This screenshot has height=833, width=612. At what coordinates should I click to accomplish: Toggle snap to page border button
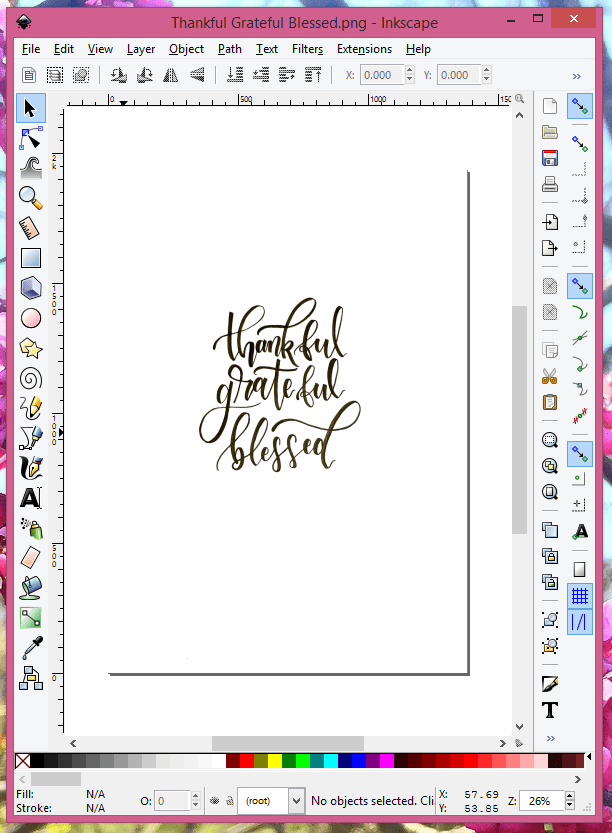[x=580, y=570]
